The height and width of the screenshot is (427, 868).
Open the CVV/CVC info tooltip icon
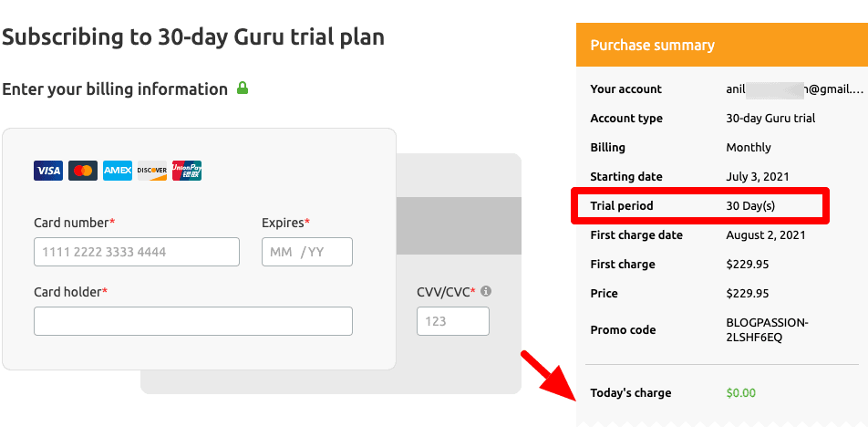click(486, 292)
